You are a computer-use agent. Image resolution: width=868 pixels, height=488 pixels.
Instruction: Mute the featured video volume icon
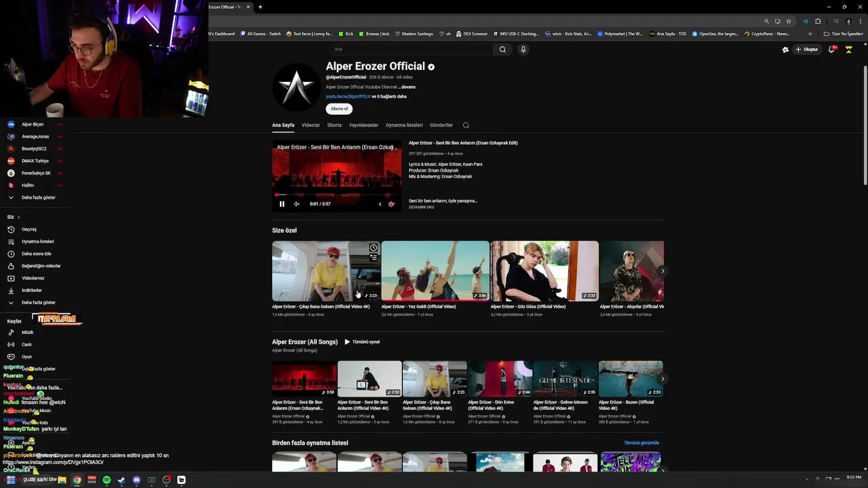click(x=296, y=204)
